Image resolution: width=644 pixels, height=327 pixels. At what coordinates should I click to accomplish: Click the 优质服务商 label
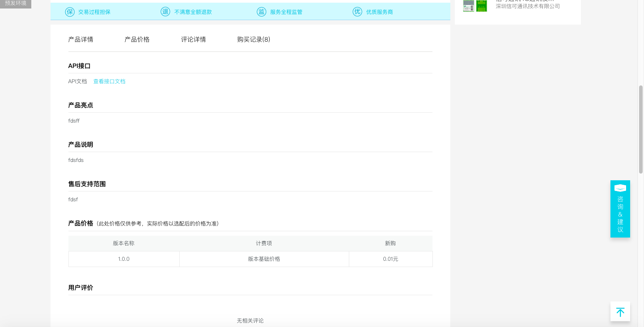point(380,12)
